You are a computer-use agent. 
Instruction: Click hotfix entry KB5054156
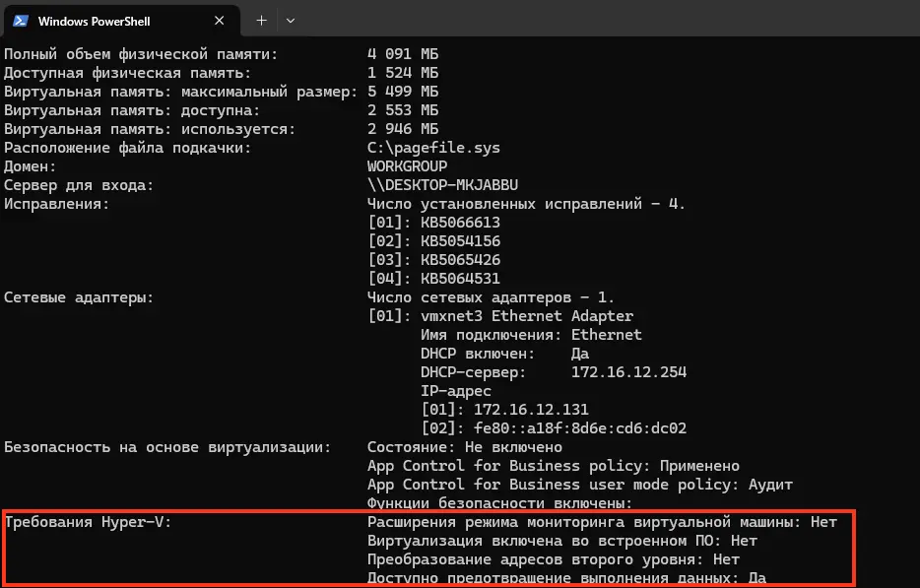[x=460, y=241]
